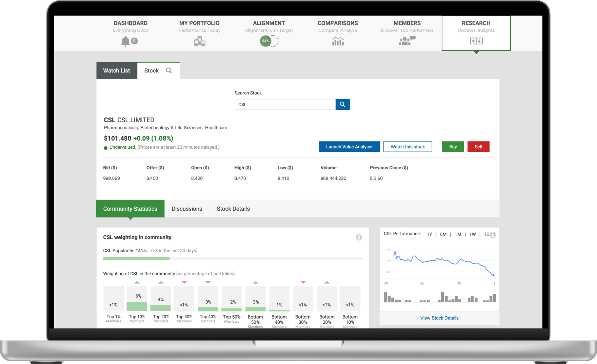Select the coins icon under My Portfolio
The width and height of the screenshot is (597, 364).
(199, 41)
